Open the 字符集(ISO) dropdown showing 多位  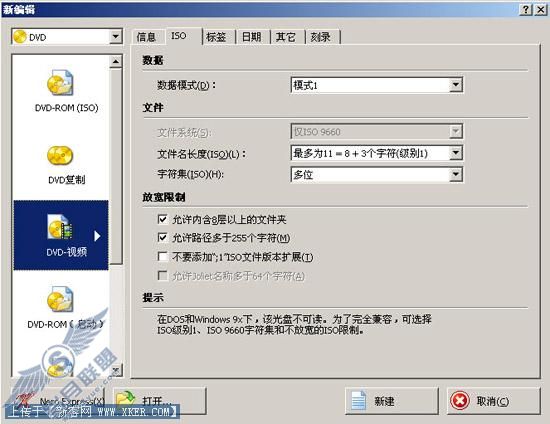pos(377,175)
